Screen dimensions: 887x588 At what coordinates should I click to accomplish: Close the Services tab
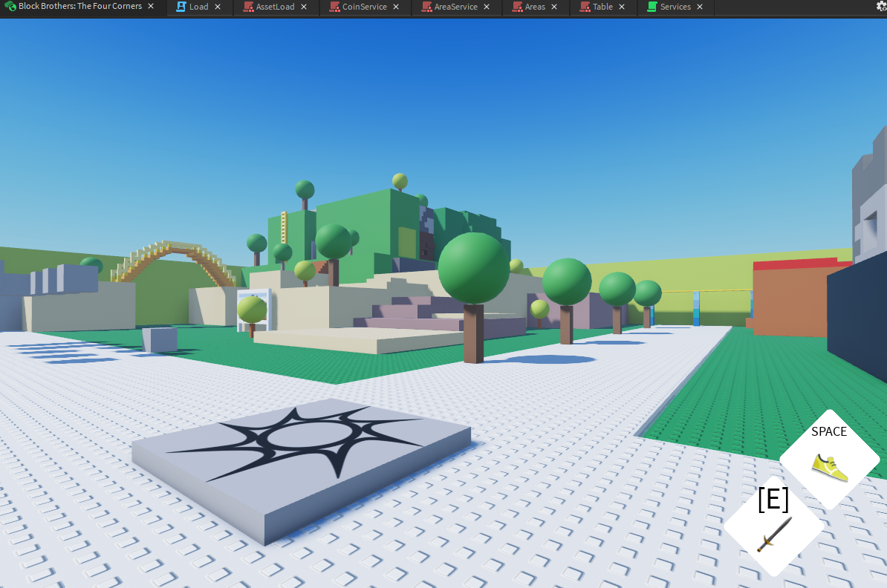pos(700,7)
